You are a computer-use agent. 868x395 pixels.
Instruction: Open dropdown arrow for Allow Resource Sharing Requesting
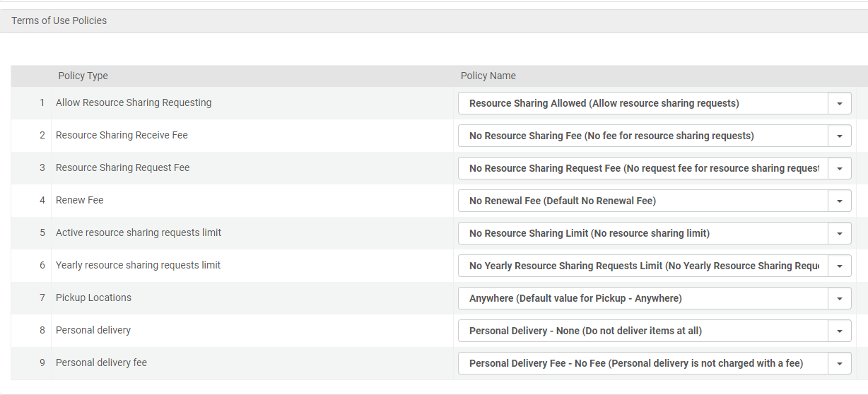(839, 103)
